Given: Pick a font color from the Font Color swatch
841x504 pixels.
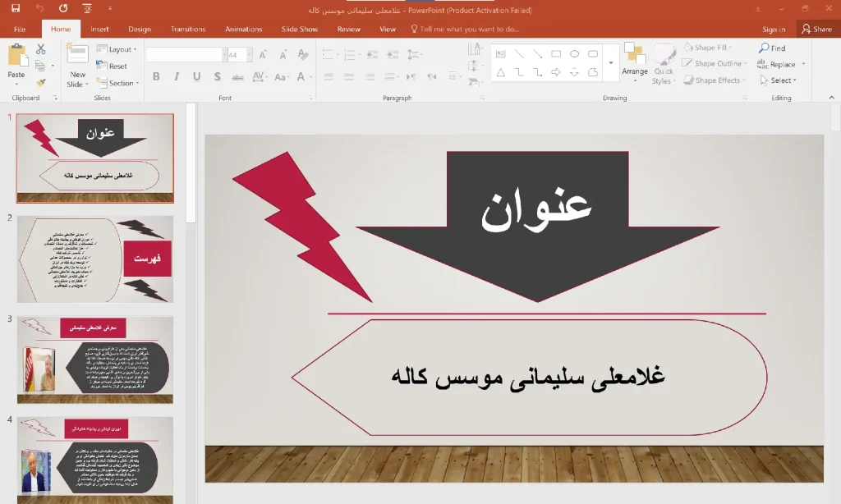Looking at the screenshot, I should coord(301,77).
